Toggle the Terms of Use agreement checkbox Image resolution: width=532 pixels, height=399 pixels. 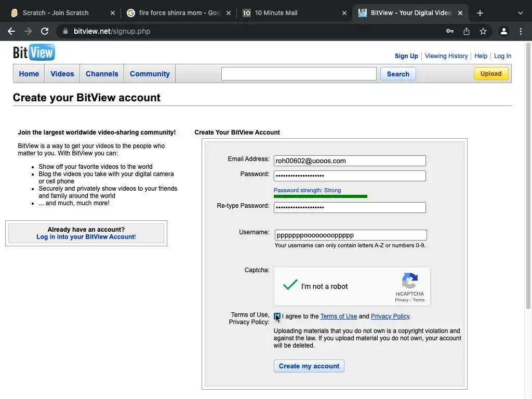tap(277, 316)
